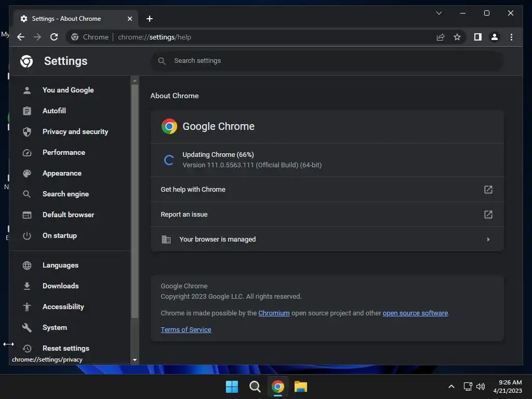
Task: Select Reset settings in sidebar
Action: (x=66, y=348)
